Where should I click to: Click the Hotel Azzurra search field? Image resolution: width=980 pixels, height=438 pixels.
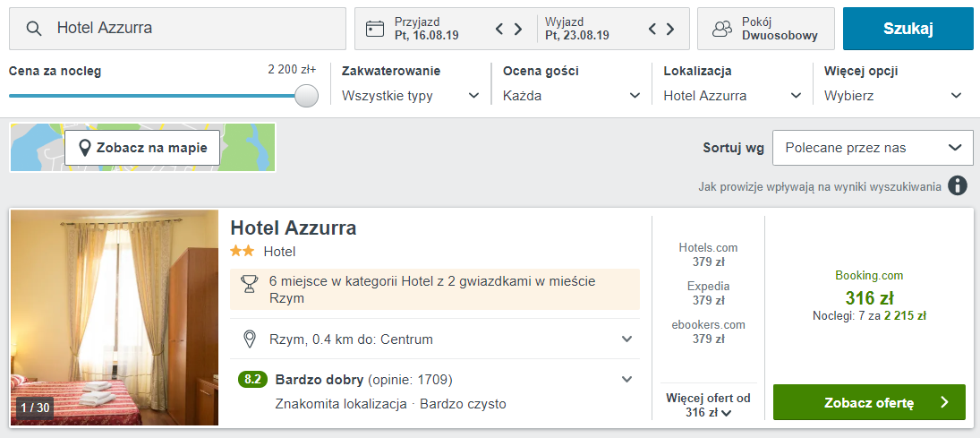(177, 29)
